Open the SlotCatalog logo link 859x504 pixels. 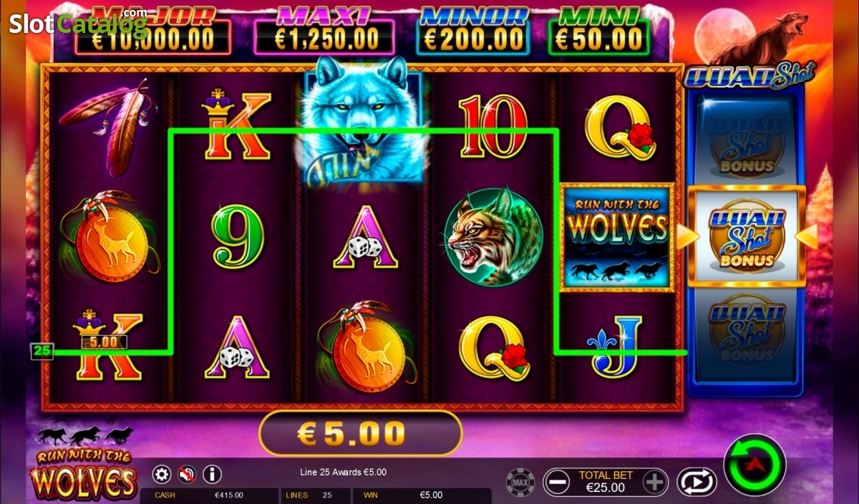78,24
